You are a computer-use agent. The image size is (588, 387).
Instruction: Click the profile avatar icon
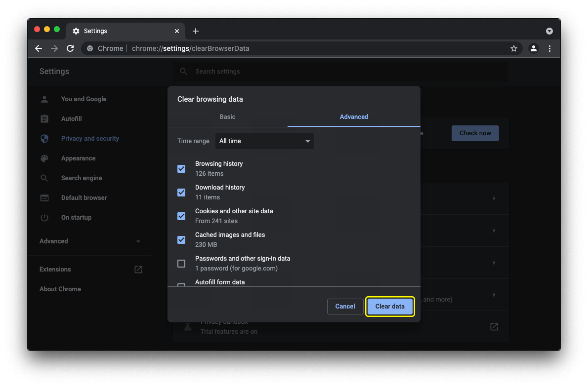[533, 48]
